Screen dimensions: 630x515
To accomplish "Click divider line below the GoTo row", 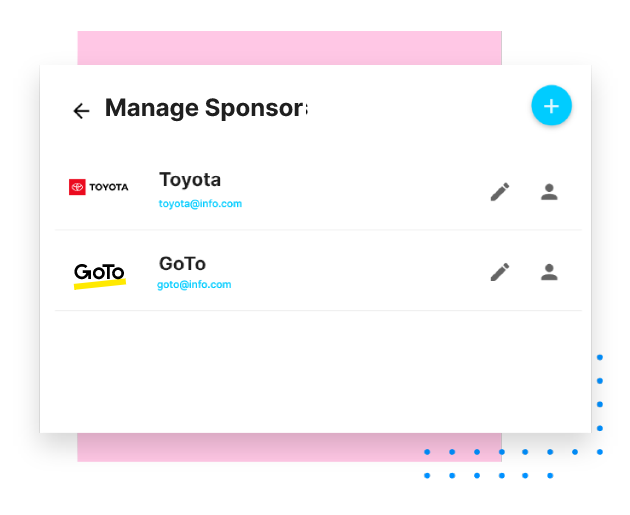I will (318, 310).
